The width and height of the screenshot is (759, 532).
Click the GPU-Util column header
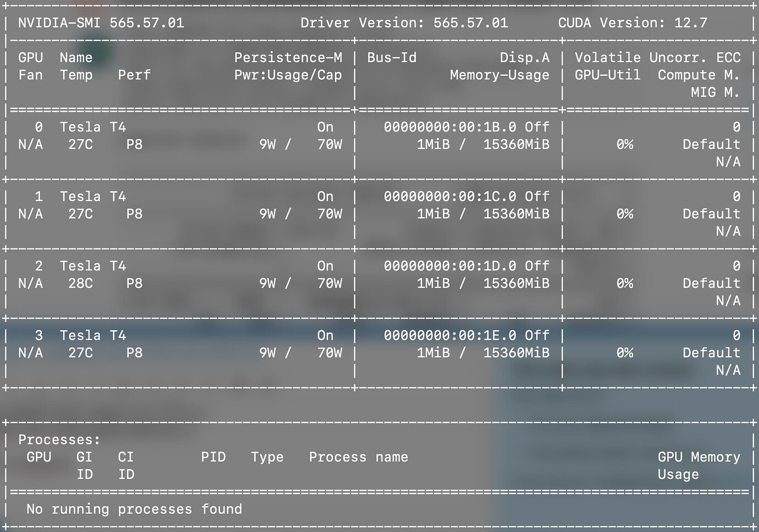(607, 75)
